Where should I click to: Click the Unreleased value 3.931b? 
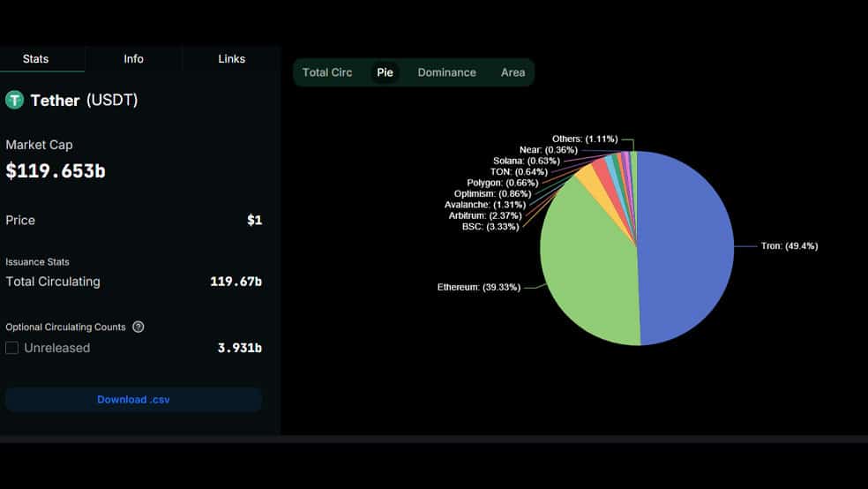(x=240, y=348)
